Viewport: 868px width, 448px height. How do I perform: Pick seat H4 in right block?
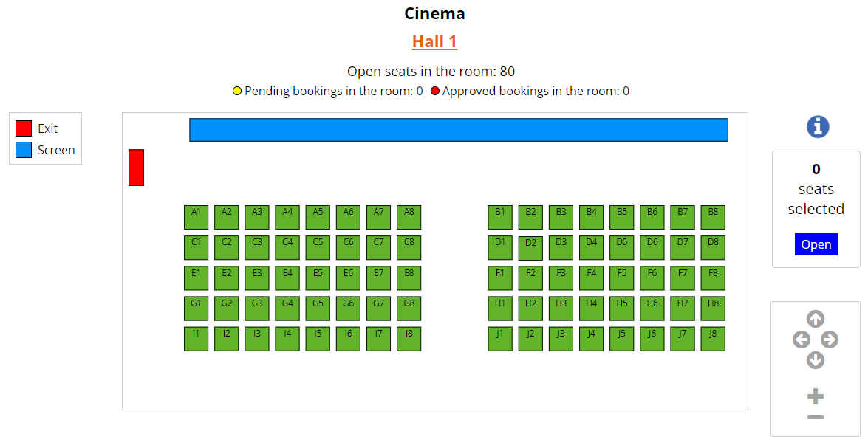tap(591, 309)
